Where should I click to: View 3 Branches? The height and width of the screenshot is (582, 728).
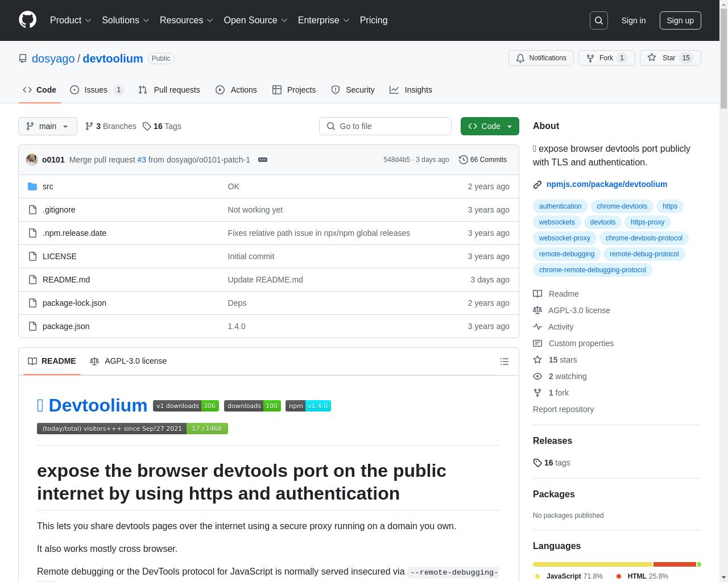111,126
